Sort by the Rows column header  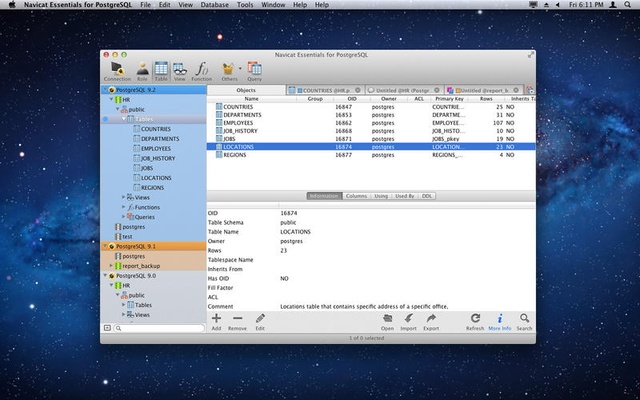point(486,99)
